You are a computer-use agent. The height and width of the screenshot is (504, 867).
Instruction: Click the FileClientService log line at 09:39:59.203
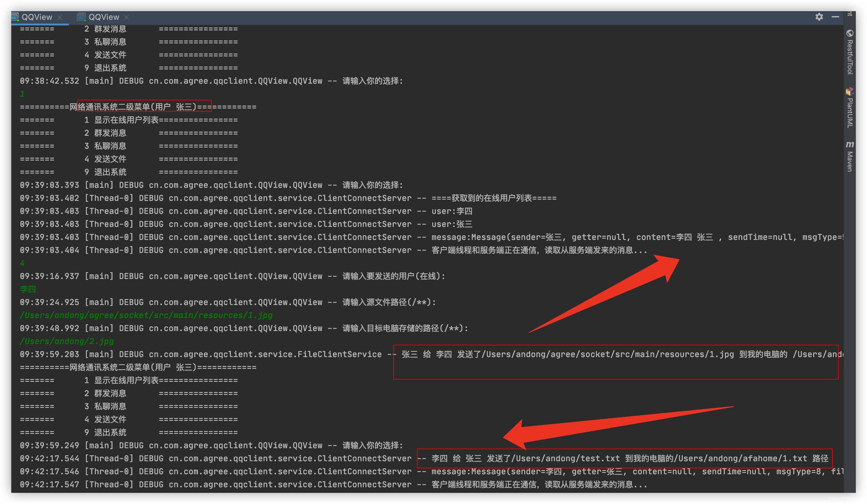pyautogui.click(x=431, y=354)
